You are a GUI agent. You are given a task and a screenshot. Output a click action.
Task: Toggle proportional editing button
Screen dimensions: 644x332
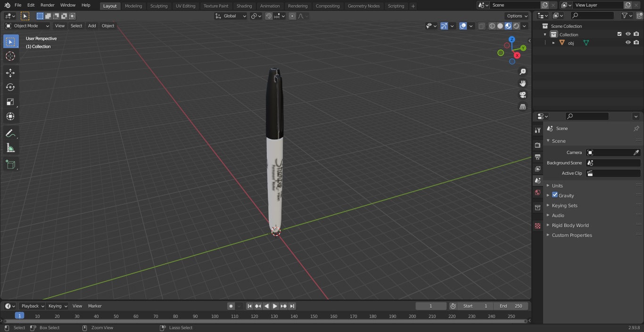coord(292,16)
